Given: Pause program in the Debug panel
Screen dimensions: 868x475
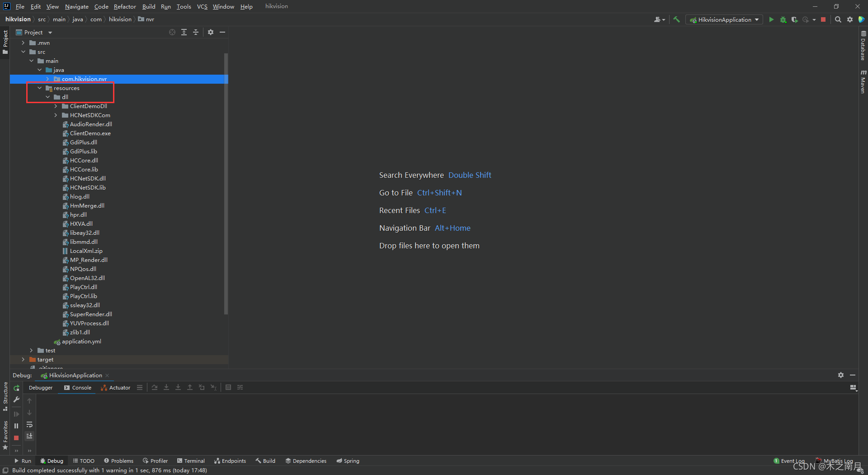Looking at the screenshot, I should [16, 426].
